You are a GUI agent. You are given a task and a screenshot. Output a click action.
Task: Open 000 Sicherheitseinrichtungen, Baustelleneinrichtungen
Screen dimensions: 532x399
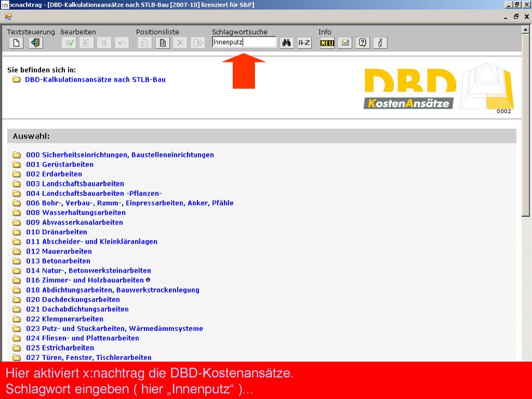click(120, 155)
